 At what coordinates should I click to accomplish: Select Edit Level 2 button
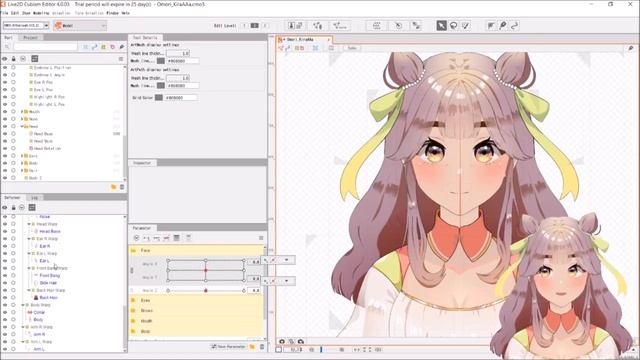point(254,26)
